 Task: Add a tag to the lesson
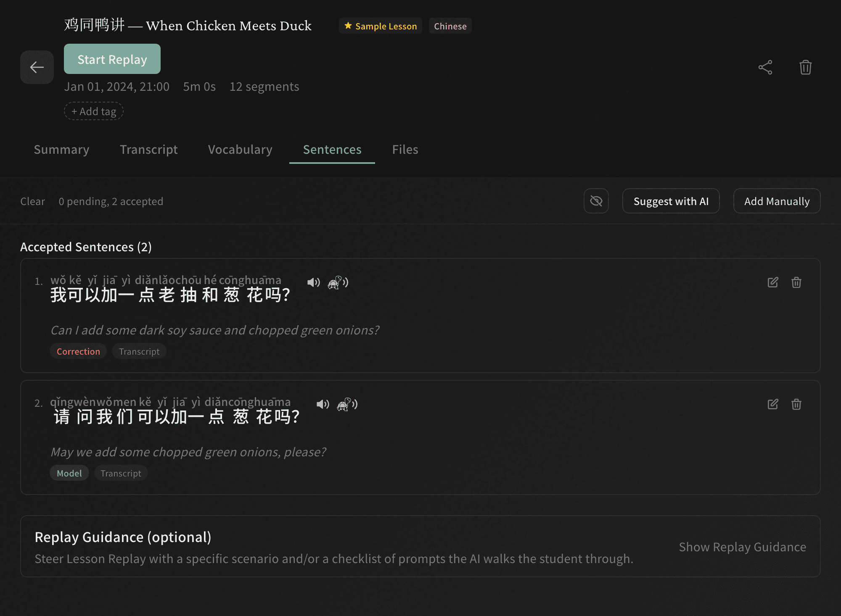(x=94, y=111)
